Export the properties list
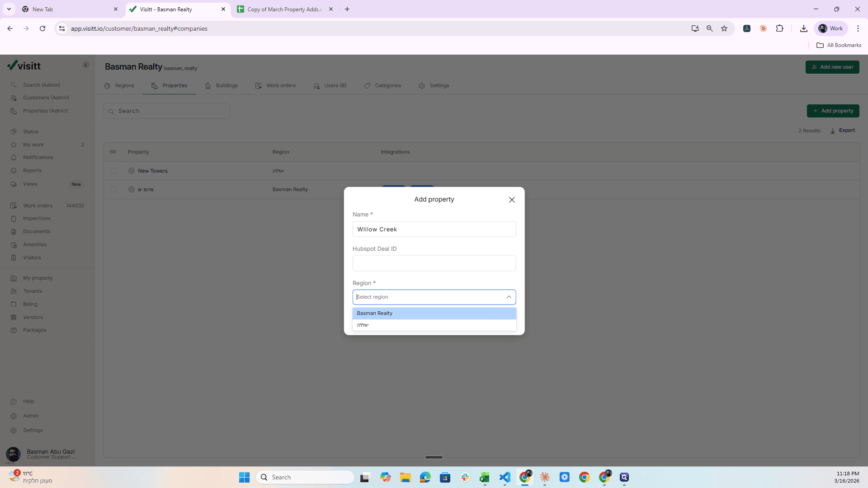The height and width of the screenshot is (488, 868). [843, 131]
